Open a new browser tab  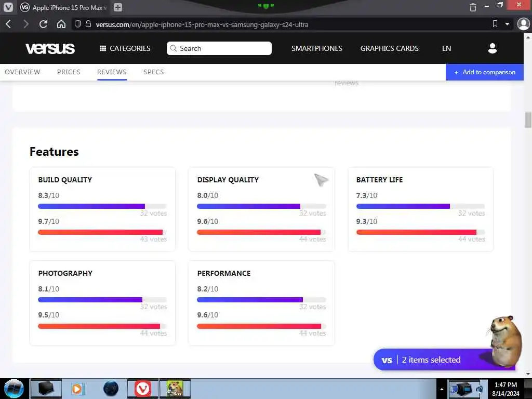(118, 7)
